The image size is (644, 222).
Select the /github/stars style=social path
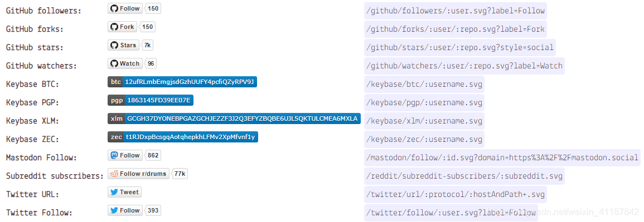[460, 47]
